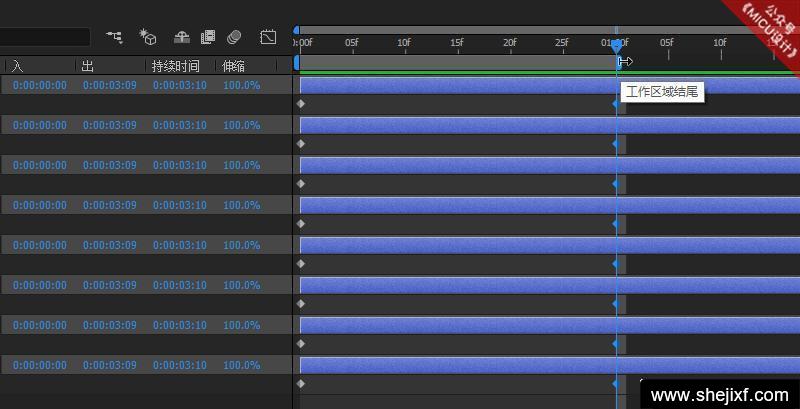Click the current time indicator playhead
Screen dimensions: 800x409
(616, 44)
